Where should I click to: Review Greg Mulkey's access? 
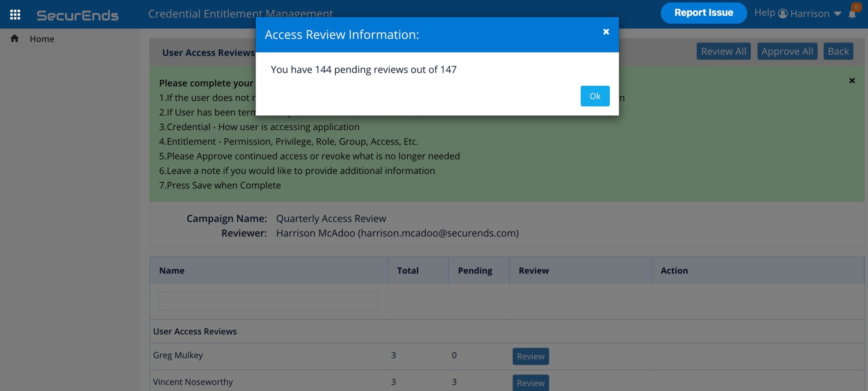click(x=530, y=356)
